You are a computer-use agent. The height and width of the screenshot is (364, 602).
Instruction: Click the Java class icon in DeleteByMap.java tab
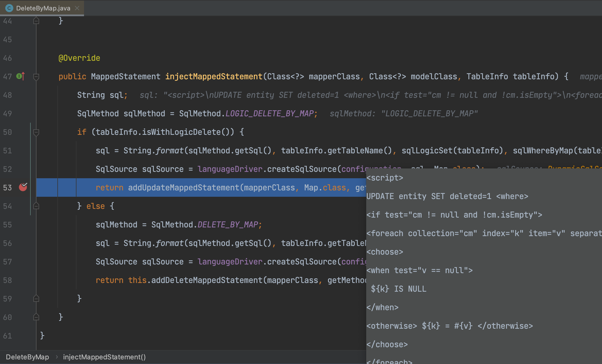(9, 8)
